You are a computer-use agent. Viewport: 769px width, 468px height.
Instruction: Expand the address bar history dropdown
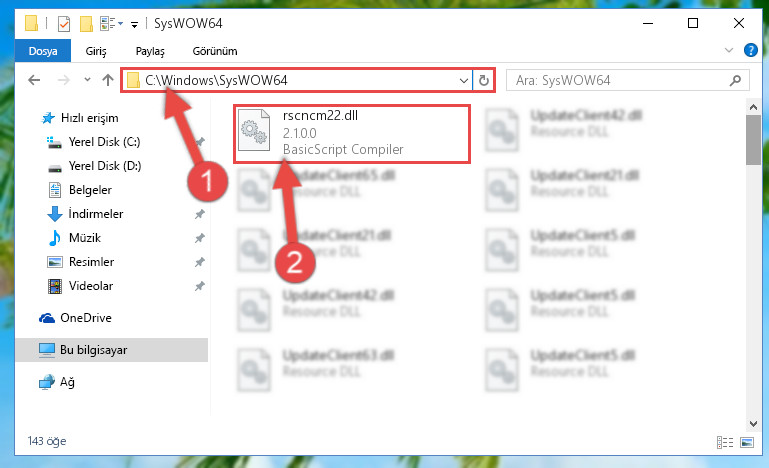pos(463,80)
